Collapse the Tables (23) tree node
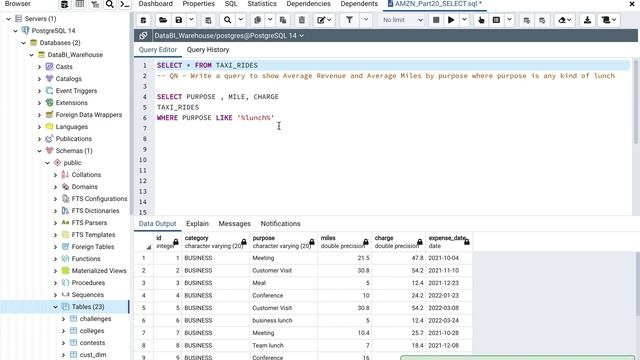 click(56, 307)
